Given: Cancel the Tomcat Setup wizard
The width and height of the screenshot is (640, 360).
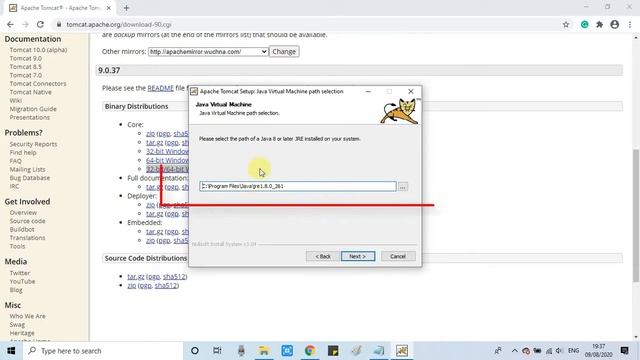Looking at the screenshot, I should pos(398,256).
